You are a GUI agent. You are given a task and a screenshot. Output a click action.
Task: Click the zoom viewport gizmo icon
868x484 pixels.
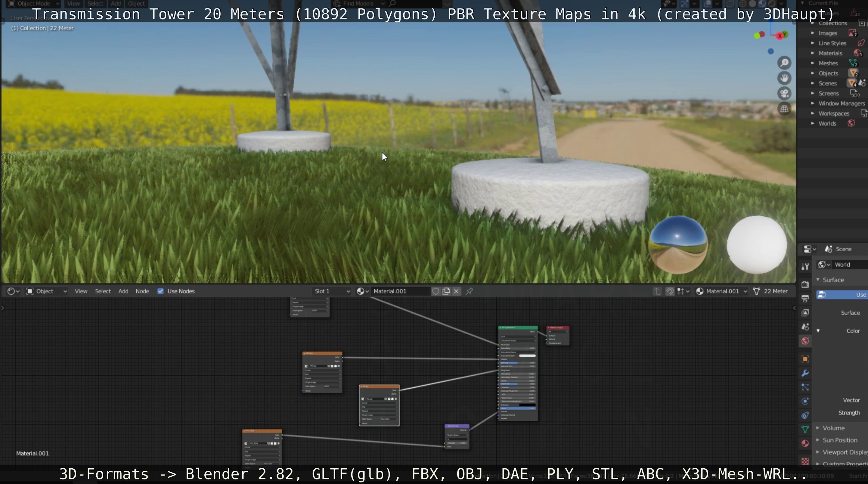click(x=784, y=63)
